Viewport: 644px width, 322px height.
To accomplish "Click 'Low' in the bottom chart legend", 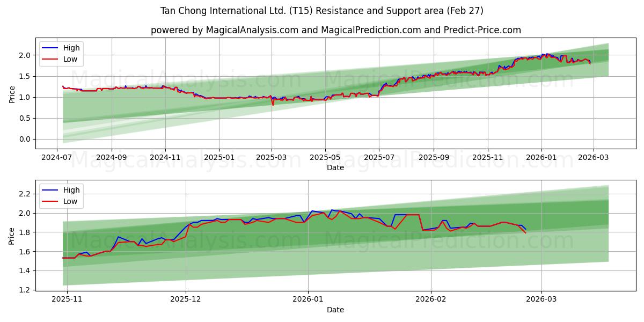I will pyautogui.click(x=70, y=201).
